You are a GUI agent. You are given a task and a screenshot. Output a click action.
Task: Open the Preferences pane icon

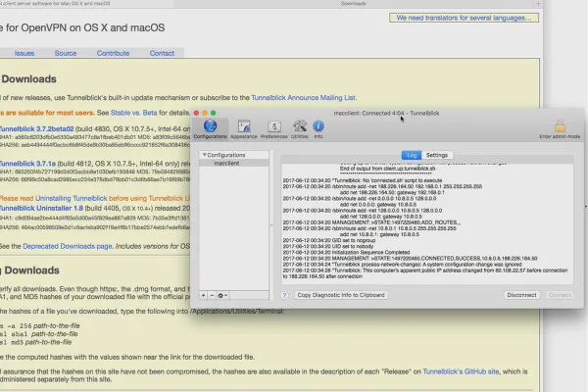pyautogui.click(x=273, y=129)
